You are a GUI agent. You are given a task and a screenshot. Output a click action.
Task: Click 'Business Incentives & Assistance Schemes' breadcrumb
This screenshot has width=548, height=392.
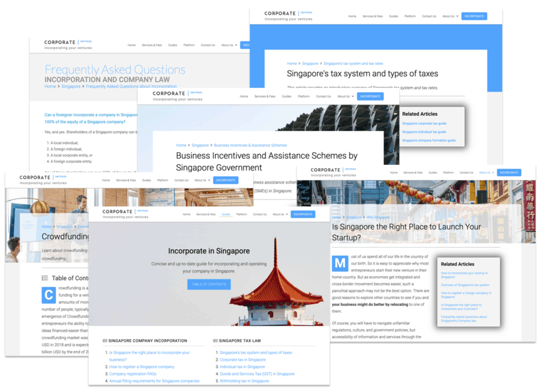coord(250,146)
